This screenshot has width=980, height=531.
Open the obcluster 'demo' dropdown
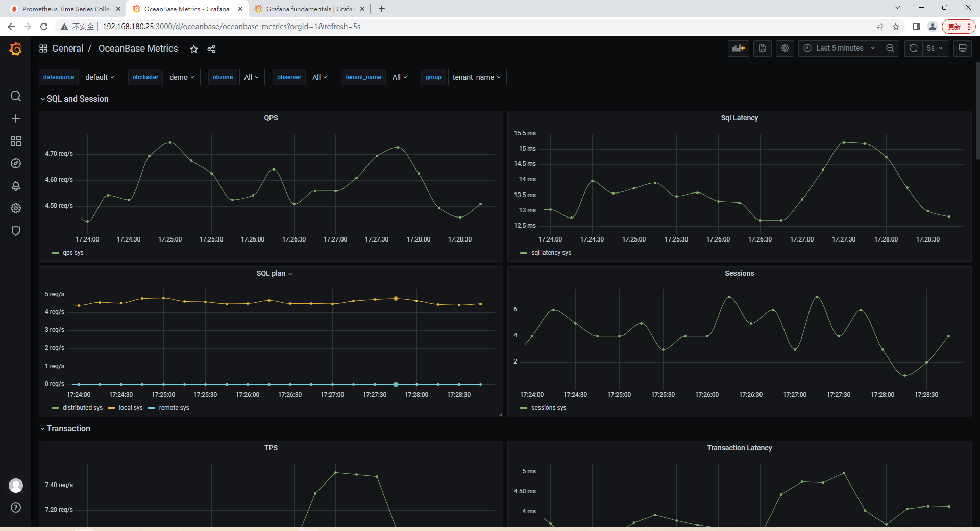tap(182, 77)
